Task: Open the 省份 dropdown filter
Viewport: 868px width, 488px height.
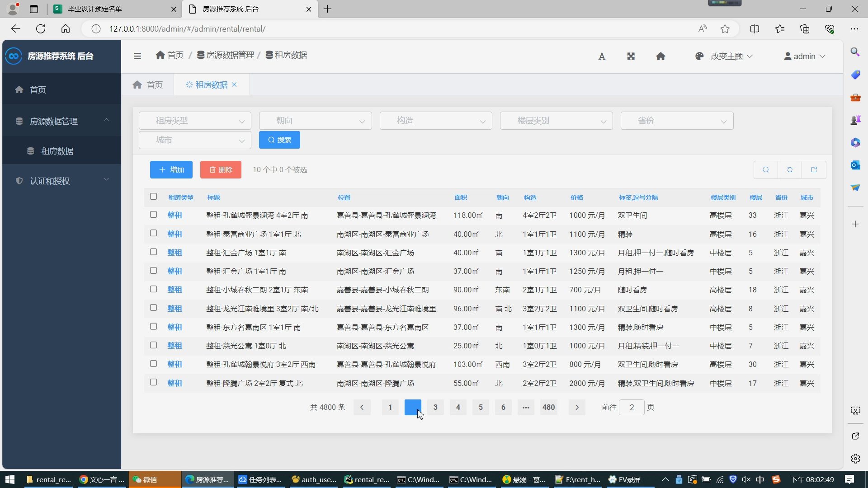Action: [x=676, y=121]
